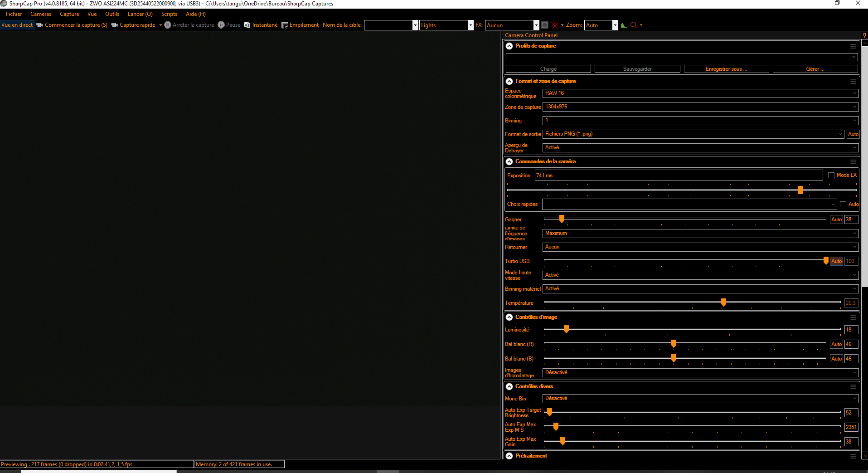Toggle Auto for Bal blanc (B)
868x473 pixels.
click(836, 359)
